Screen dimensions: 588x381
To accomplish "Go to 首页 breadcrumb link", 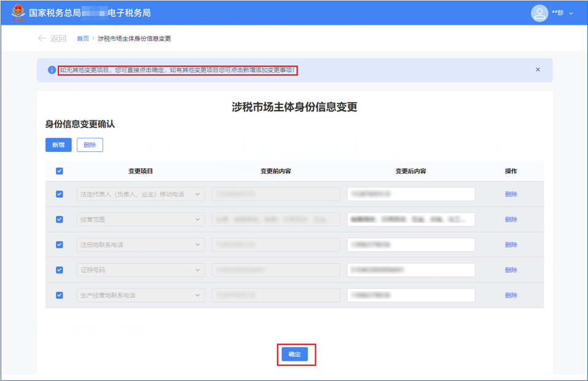I will (x=82, y=39).
